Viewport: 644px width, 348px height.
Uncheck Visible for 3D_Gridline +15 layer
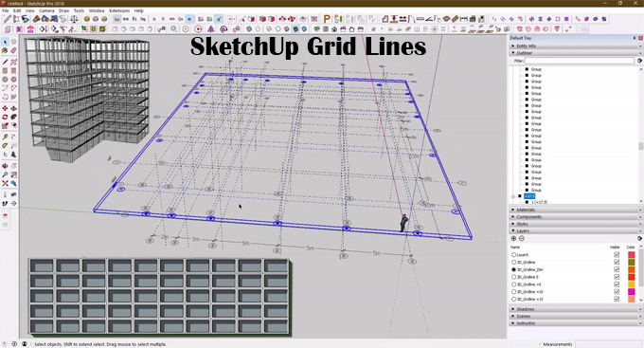[617, 300]
